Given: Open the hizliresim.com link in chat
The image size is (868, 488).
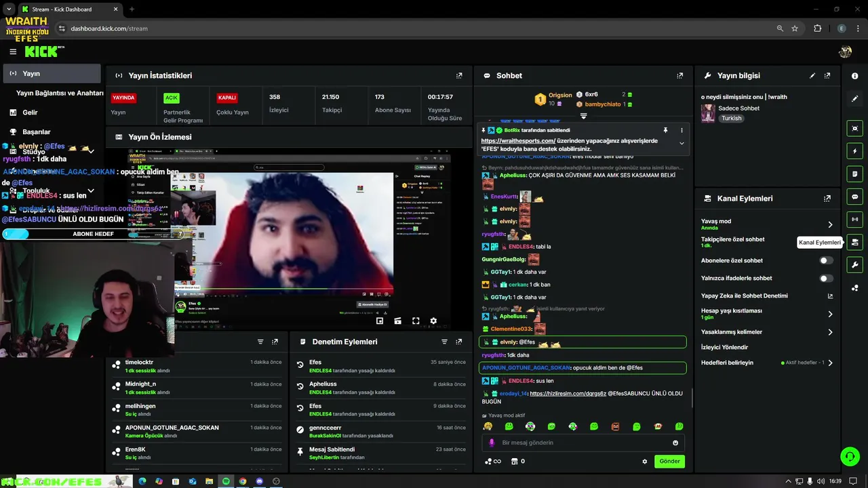Looking at the screenshot, I should [x=568, y=393].
